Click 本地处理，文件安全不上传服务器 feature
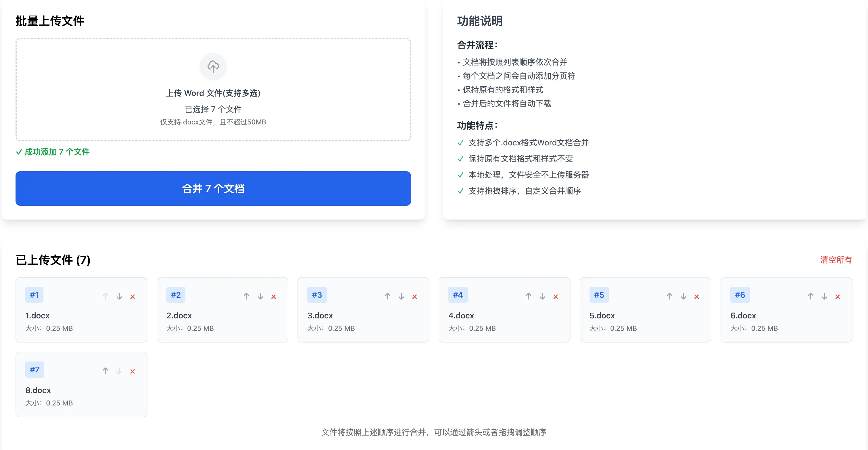Image resolution: width=868 pixels, height=450 pixels. pyautogui.click(x=528, y=175)
